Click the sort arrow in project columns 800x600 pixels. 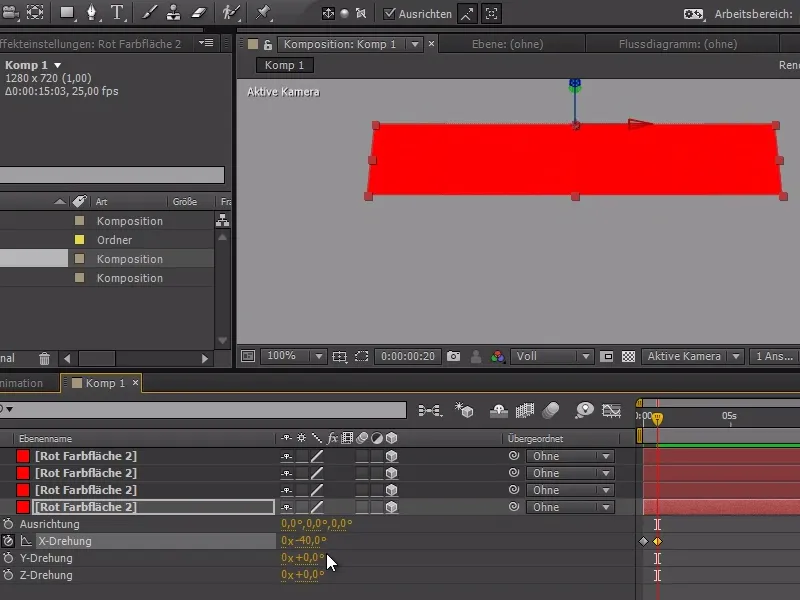coord(60,202)
